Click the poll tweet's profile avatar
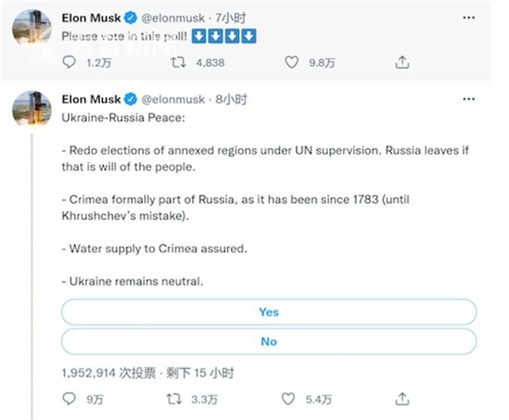 click(31, 108)
